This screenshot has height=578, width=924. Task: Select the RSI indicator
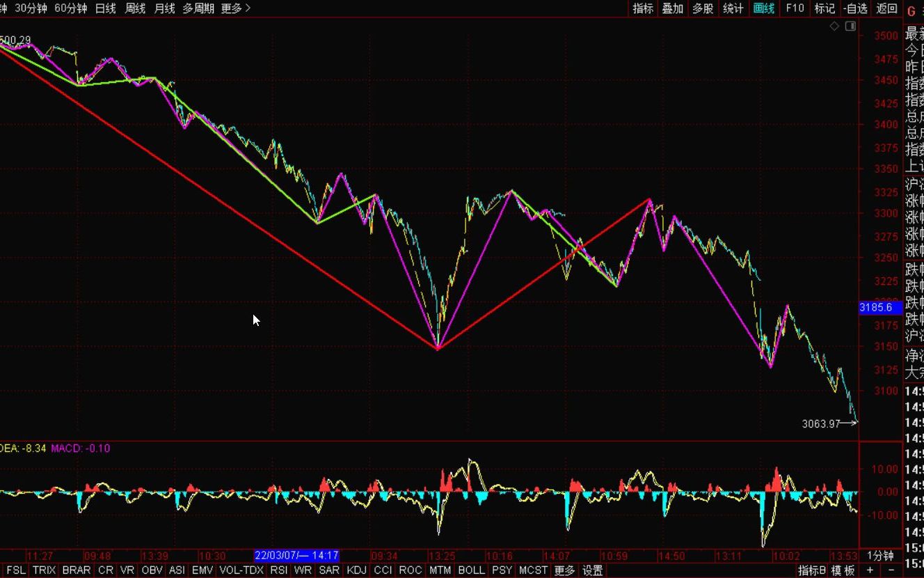(x=278, y=570)
